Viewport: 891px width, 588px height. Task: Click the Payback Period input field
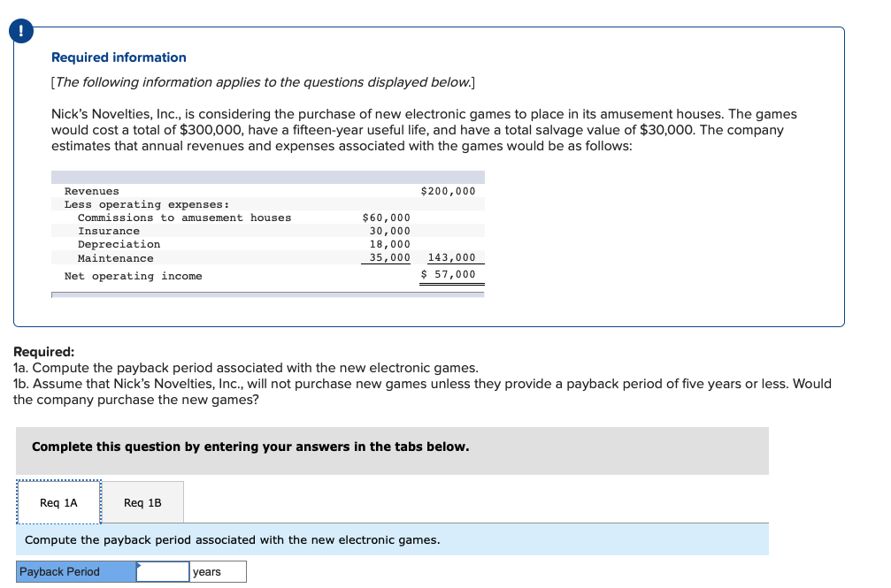(162, 571)
